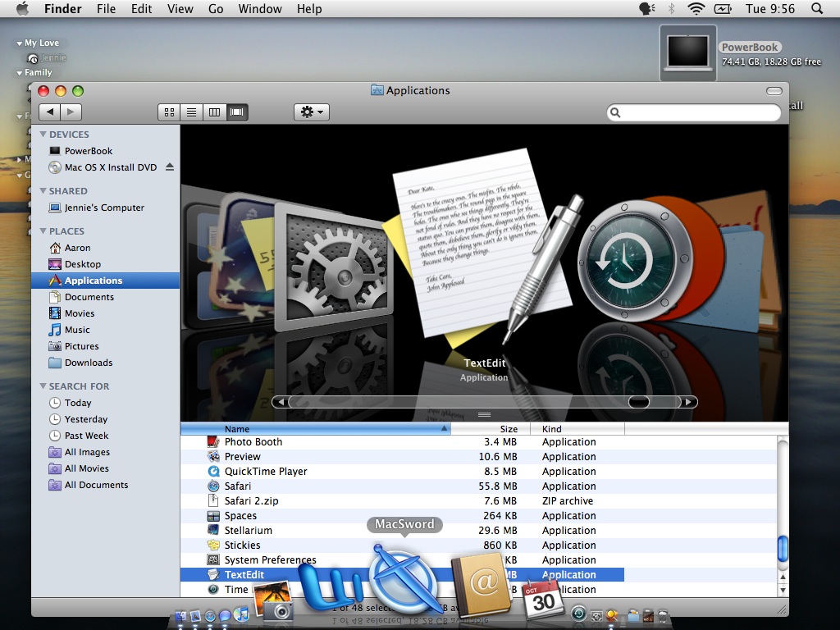The height and width of the screenshot is (630, 840).
Task: Collapse the DEVICES sidebar section
Action: pyautogui.click(x=43, y=135)
